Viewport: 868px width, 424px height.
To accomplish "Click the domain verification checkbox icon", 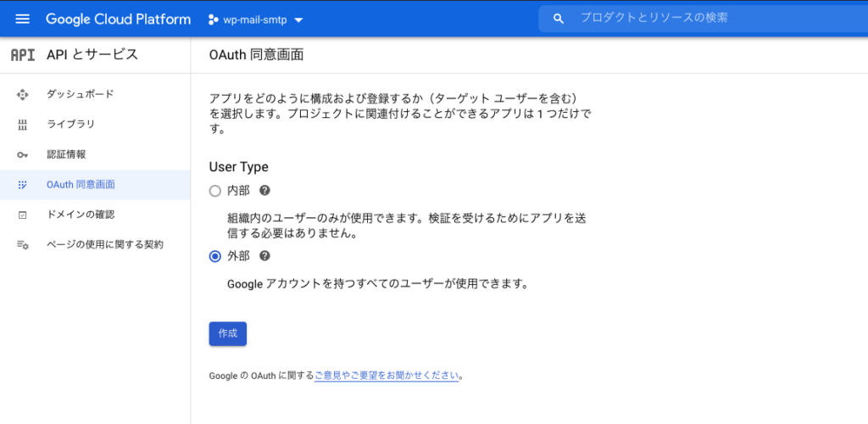I will (23, 215).
